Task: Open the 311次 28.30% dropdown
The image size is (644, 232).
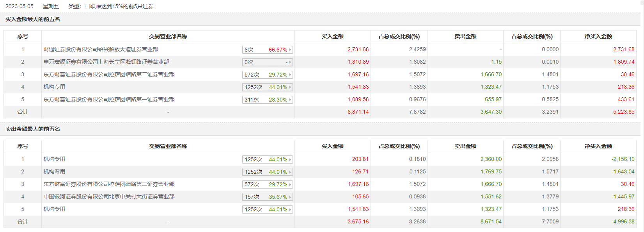Action: [290, 100]
